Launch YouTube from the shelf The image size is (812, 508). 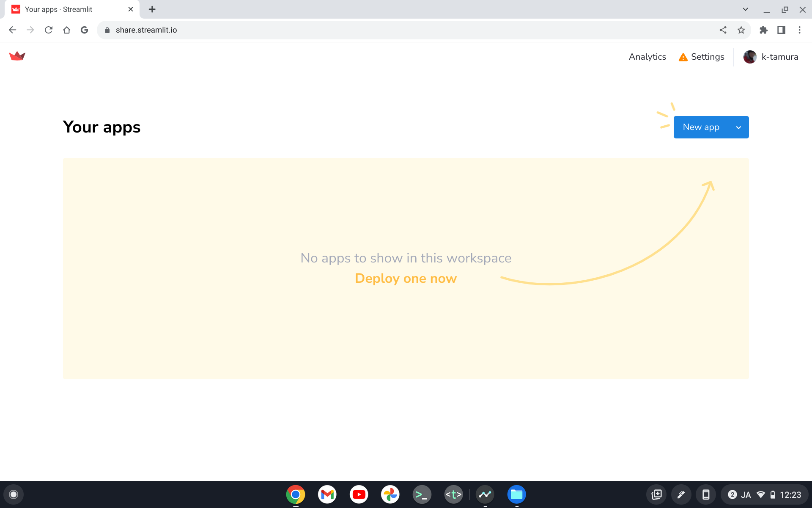pos(359,494)
